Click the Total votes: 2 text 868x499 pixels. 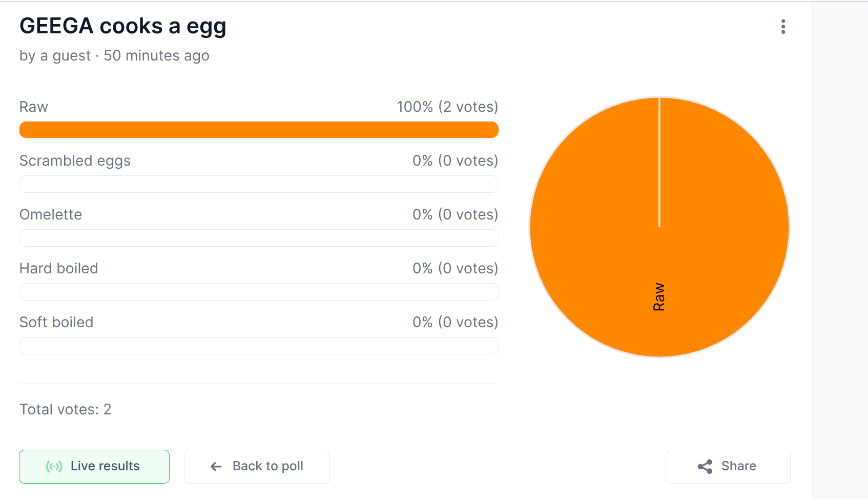65,409
